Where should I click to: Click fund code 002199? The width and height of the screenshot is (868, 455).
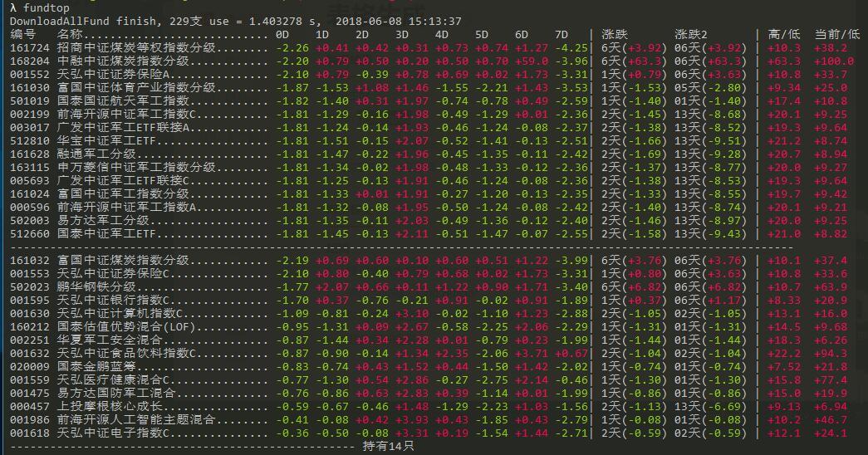click(x=30, y=115)
